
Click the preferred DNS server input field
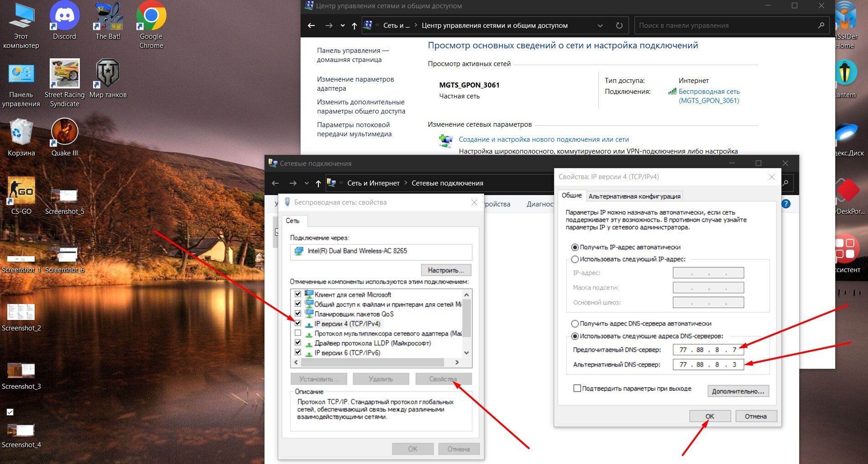(708, 350)
